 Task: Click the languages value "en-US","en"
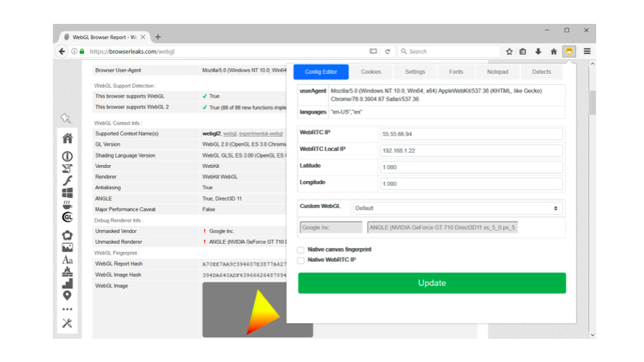(x=346, y=112)
